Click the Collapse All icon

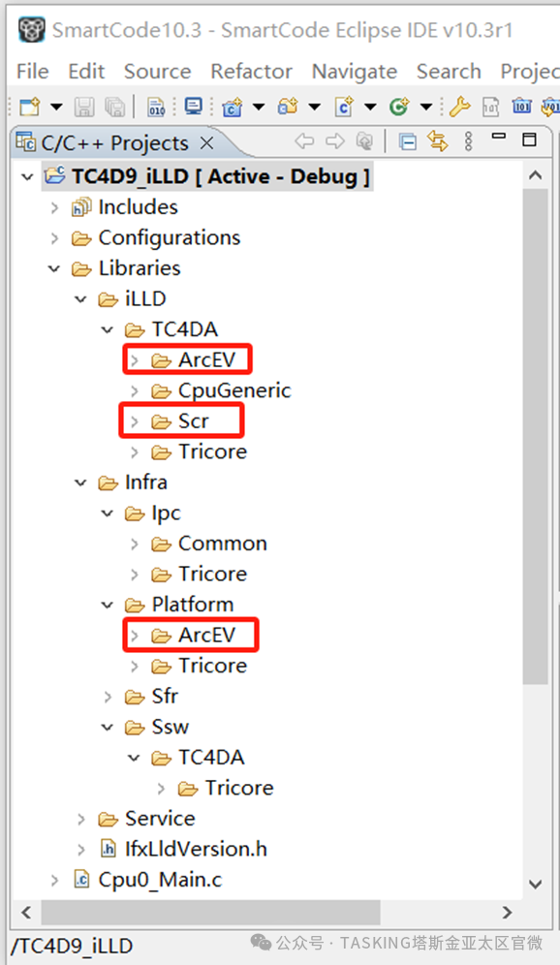point(407,142)
